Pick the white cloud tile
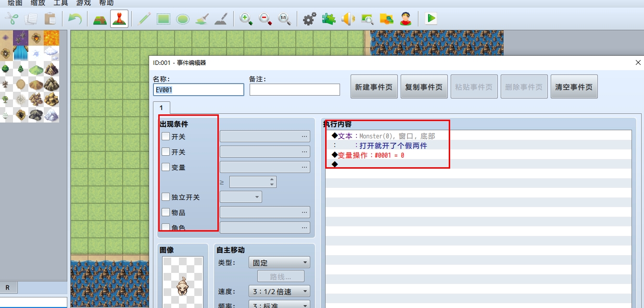 pyautogui.click(x=51, y=53)
